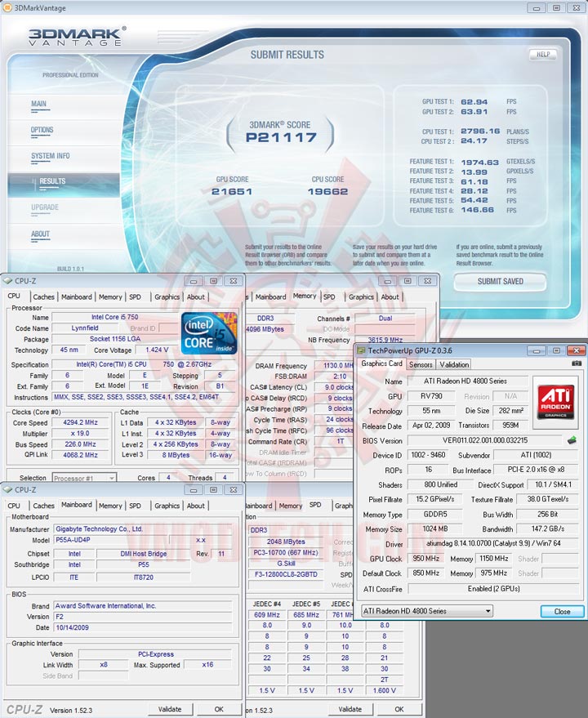Switch to Memory tab in the CPU-Z SPD window
The width and height of the screenshot is (588, 718).
tap(291, 506)
